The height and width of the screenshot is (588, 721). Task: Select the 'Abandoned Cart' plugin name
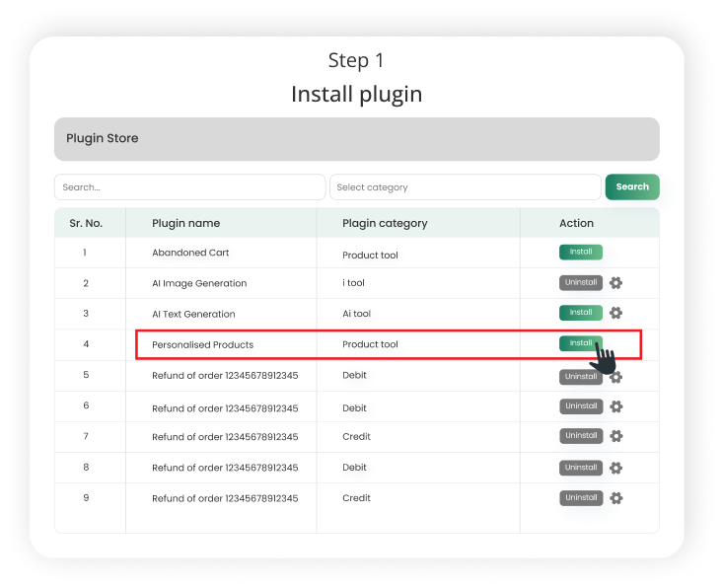[190, 253]
